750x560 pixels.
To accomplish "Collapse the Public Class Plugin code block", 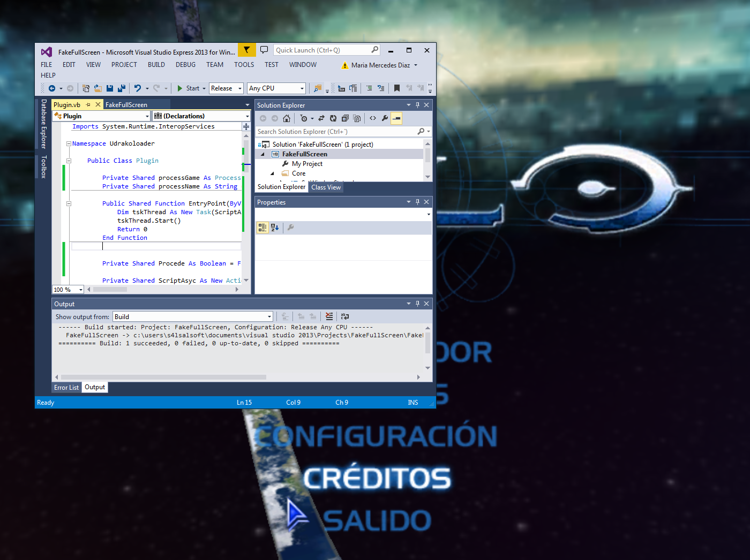I will point(69,161).
